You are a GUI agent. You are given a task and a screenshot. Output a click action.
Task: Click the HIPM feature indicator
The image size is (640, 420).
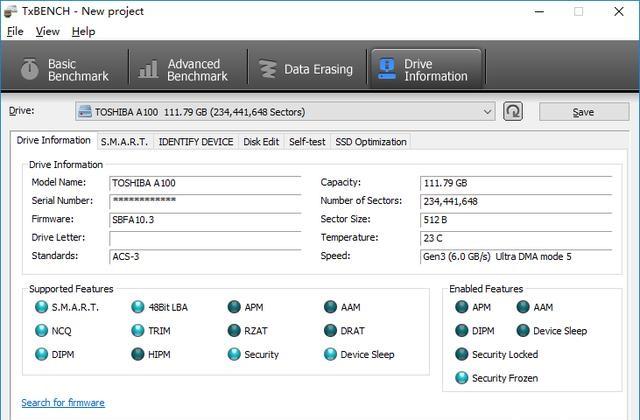[138, 354]
